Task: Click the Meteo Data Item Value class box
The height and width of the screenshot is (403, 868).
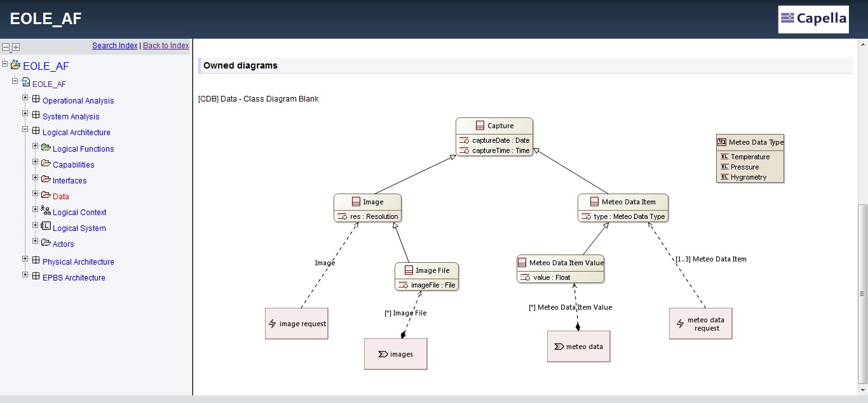Action: pos(560,269)
